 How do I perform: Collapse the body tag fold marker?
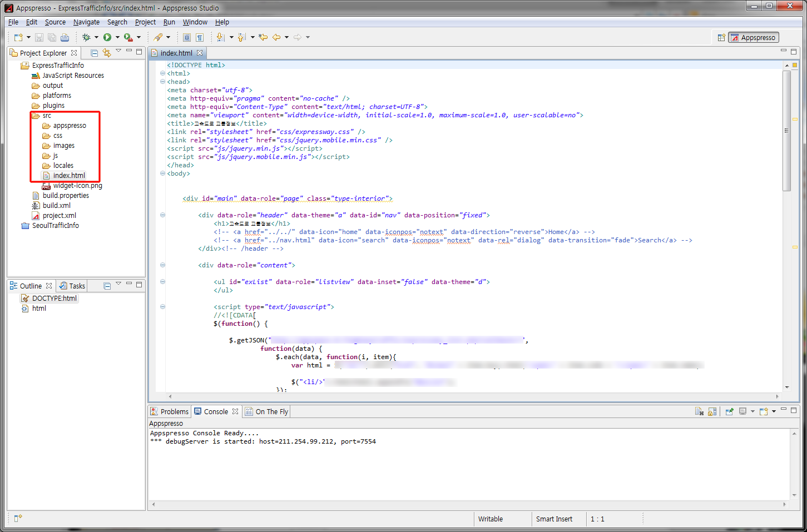162,173
